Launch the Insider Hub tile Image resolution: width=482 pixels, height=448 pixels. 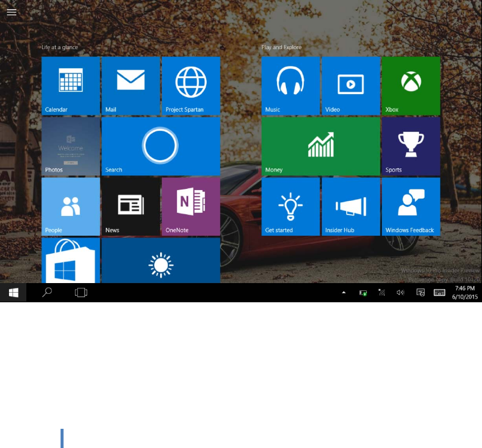coord(351,207)
